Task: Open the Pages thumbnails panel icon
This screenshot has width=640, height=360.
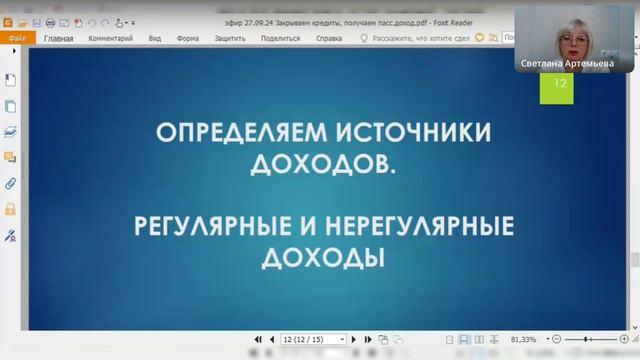Action: click(10, 106)
